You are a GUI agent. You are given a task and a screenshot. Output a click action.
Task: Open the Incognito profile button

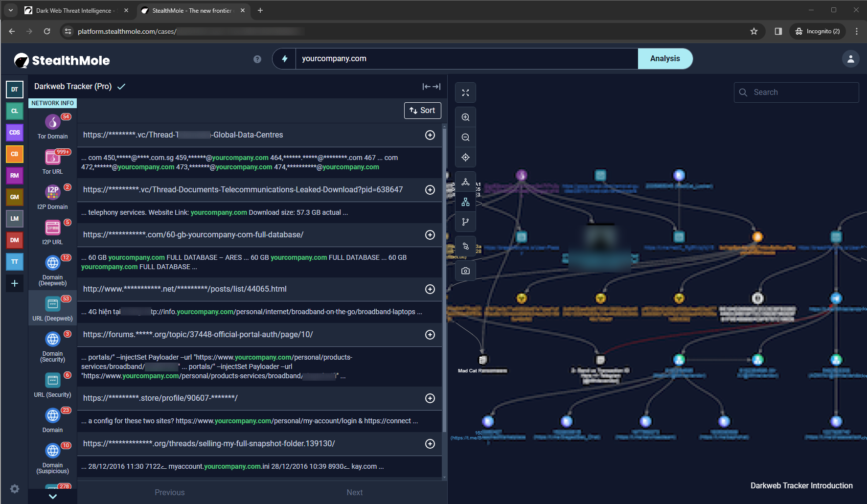click(x=818, y=31)
